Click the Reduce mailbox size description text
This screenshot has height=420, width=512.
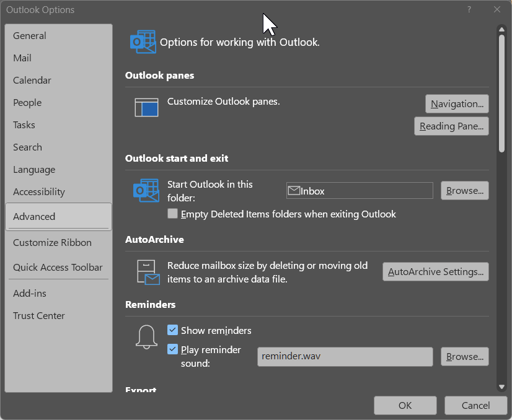pyautogui.click(x=267, y=272)
